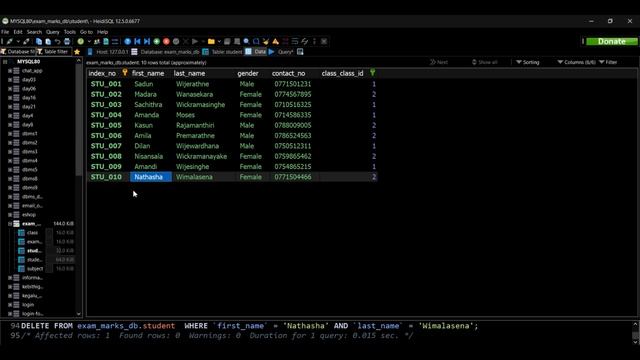Collapse the MYSQL80 server node

5,62
